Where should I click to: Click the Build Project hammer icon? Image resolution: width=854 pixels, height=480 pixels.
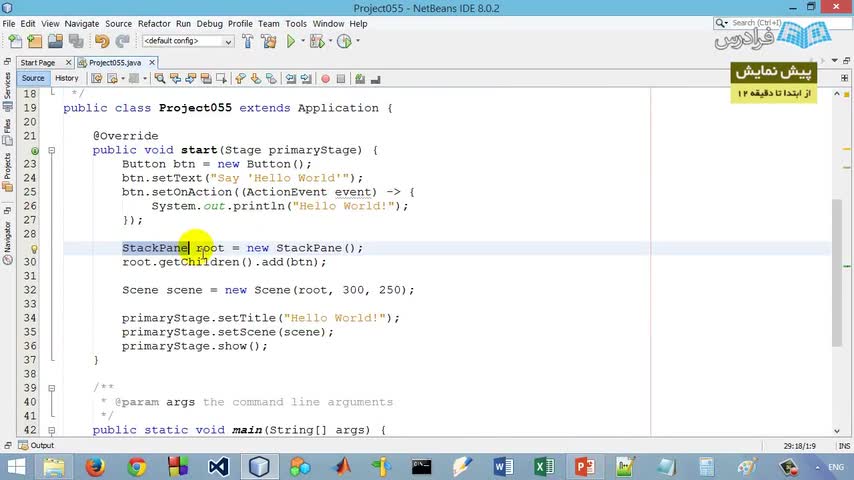[x=248, y=41]
